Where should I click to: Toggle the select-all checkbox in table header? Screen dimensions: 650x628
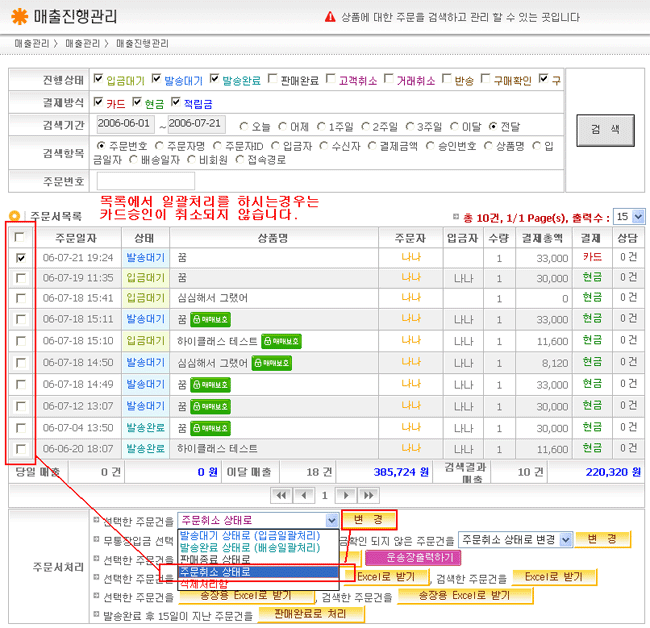pos(21,237)
